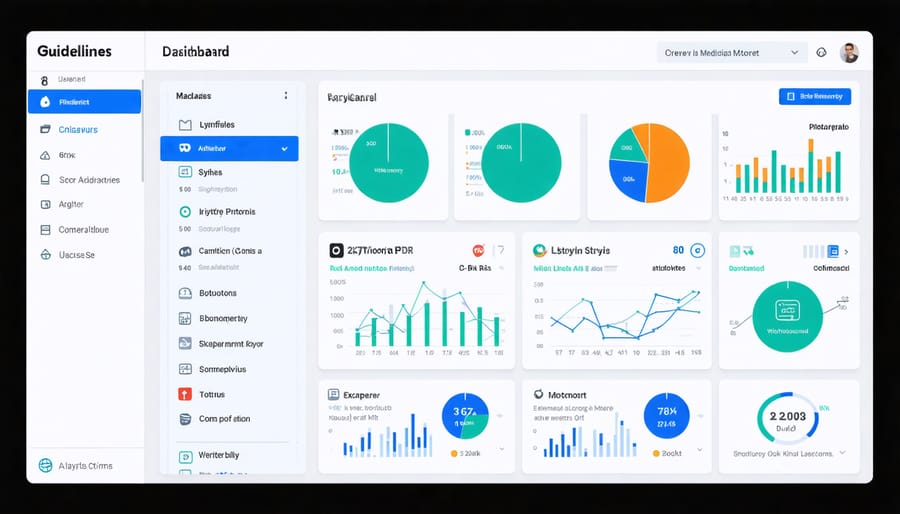Click the right arrow after the blue calendar icon
Screen dimensions: 900x514
[x=847, y=252]
